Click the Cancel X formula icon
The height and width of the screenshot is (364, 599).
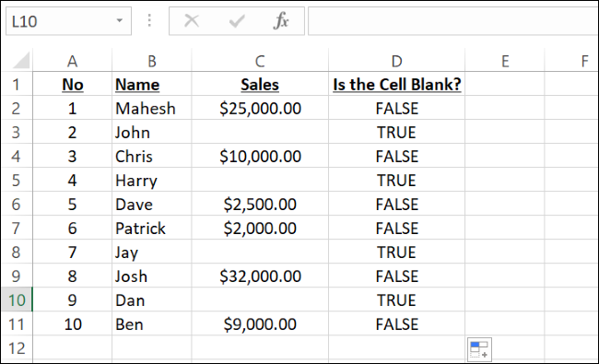pos(192,20)
